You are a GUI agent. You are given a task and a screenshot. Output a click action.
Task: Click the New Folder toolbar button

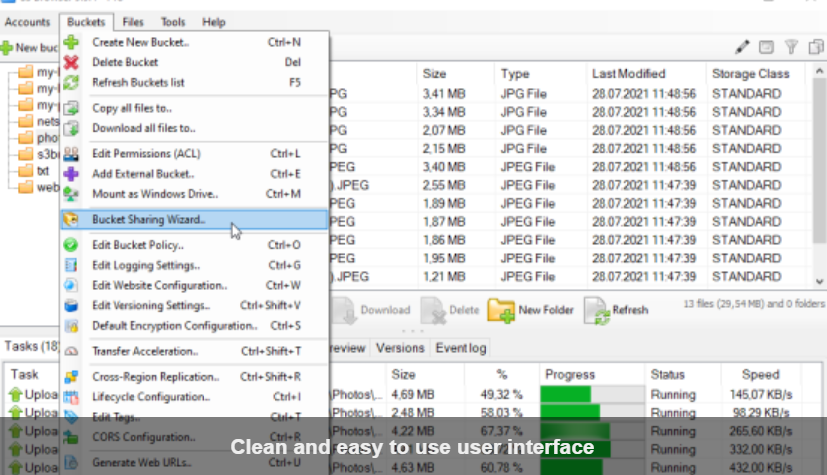pos(531,310)
